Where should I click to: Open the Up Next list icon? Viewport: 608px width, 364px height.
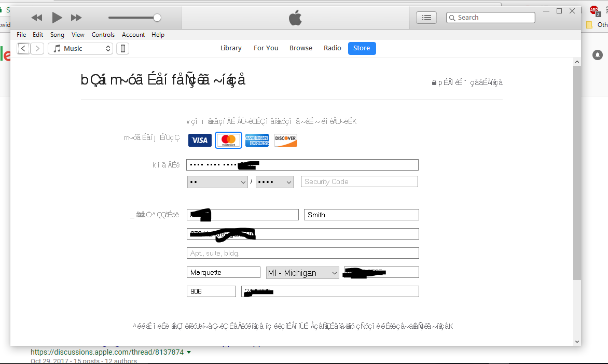pyautogui.click(x=426, y=18)
